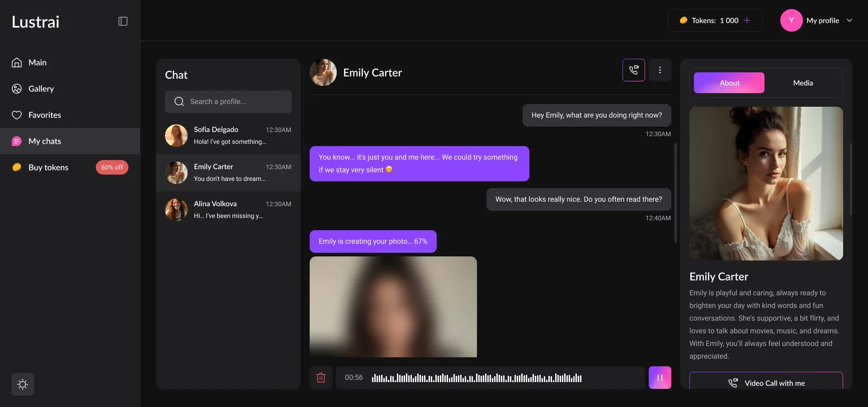Click the Y profile avatar
The width and height of the screenshot is (868, 407).
coord(791,20)
